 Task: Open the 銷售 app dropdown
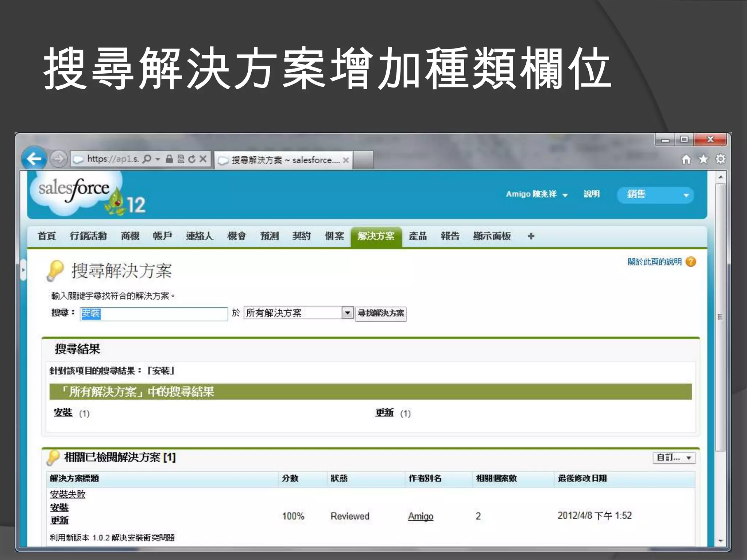(655, 195)
